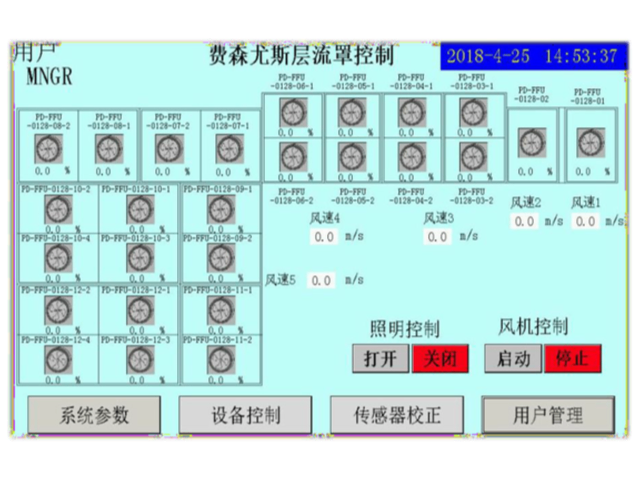Viewport: 640px width, 480px height.
Task: Click the 0.0 % value under PD-FFU-0128-08-2
Action: [53, 171]
